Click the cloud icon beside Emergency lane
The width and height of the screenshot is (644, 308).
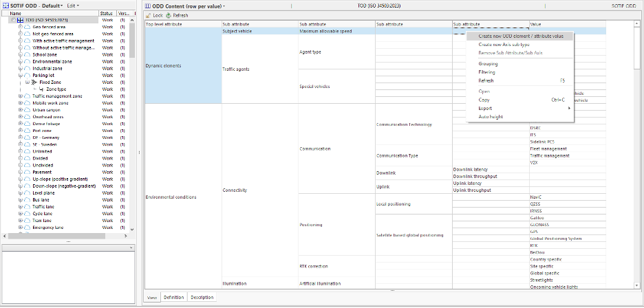point(28,228)
